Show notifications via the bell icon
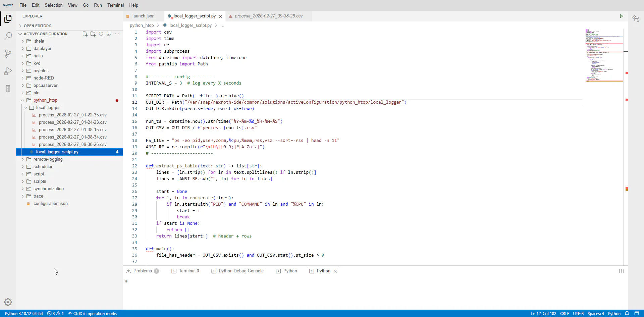 pyautogui.click(x=627, y=314)
